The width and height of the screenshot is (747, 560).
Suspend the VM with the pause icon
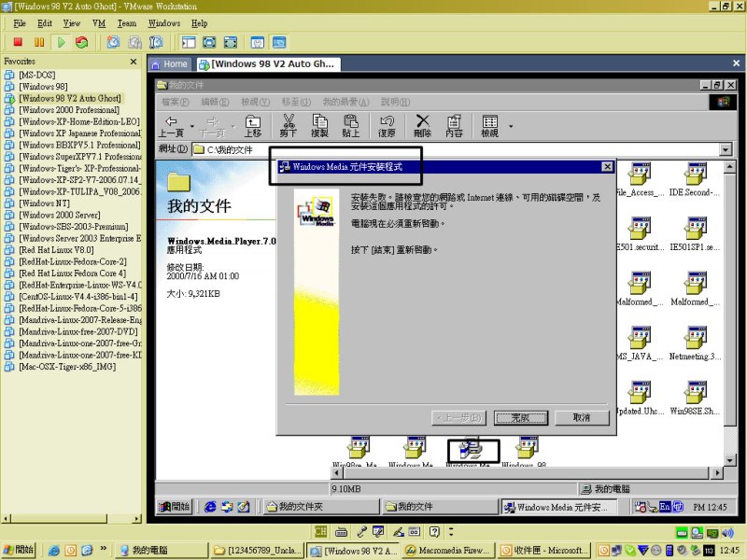pos(39,42)
